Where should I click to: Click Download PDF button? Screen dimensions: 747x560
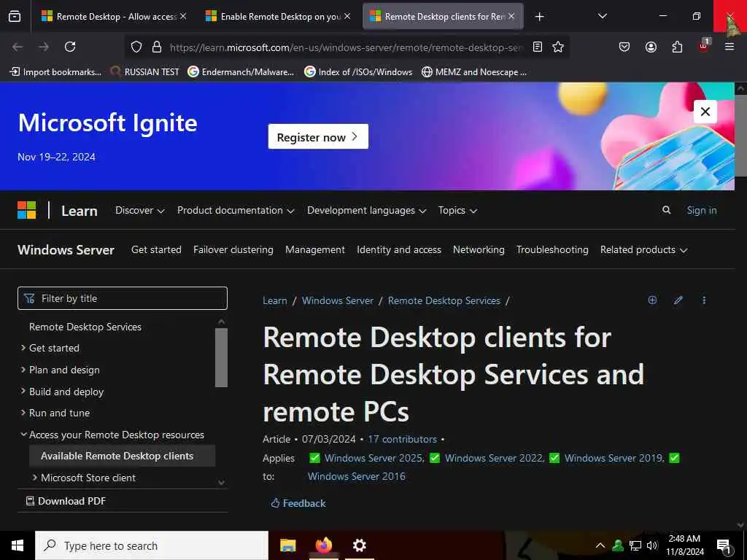point(66,501)
